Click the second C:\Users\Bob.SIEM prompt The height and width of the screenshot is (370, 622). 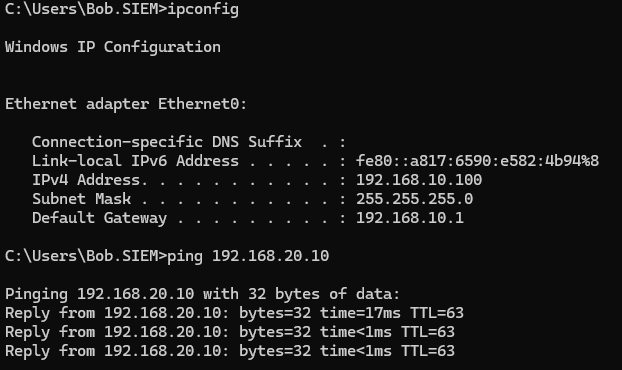[86, 256]
